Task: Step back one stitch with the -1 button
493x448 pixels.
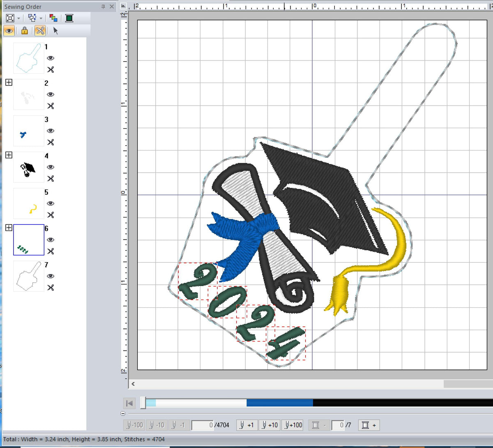Action: pos(179,425)
